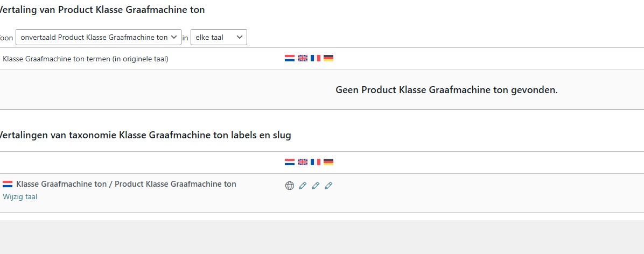644x254 pixels.
Task: Select the 'Klasse Graafmachine ton / Product' row label
Action: [126, 184]
